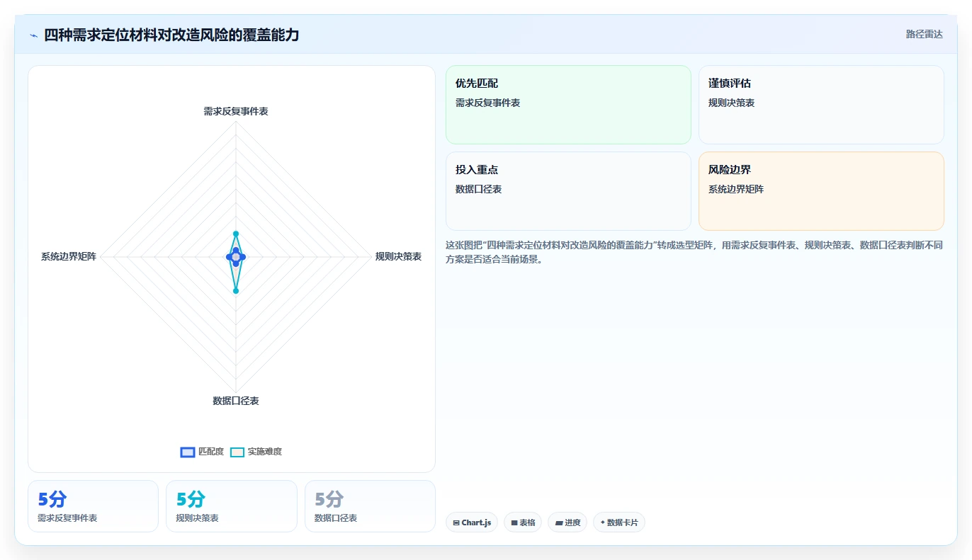Click the description paragraph starting 这张图把
The width and height of the screenshot is (972, 560).
click(x=694, y=252)
